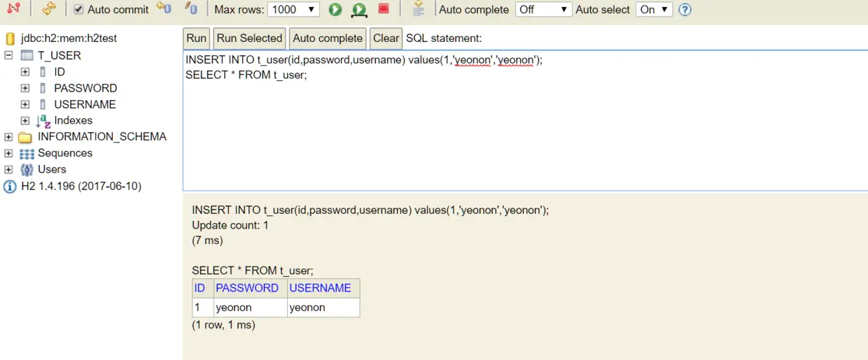Click the jdbc:h2:mem:h2test database entry
This screenshot has width=868, height=360.
[x=67, y=39]
